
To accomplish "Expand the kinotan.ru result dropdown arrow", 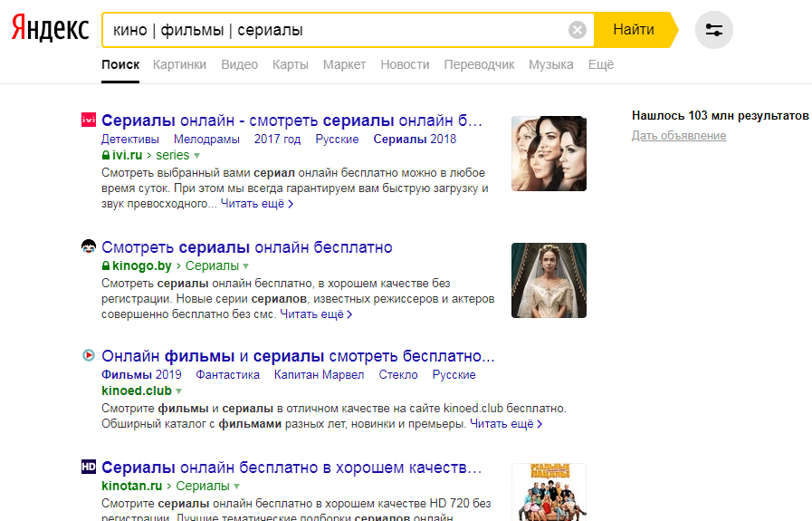I will pyautogui.click(x=236, y=487).
